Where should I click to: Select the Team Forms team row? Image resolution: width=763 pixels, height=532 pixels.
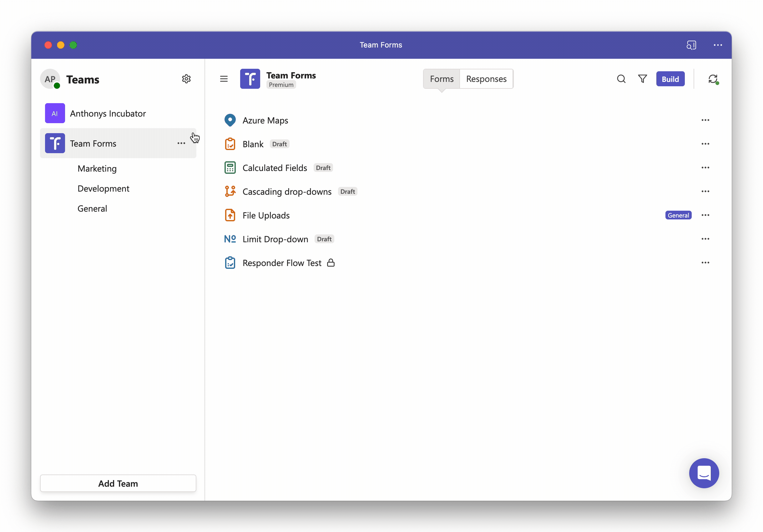118,143
